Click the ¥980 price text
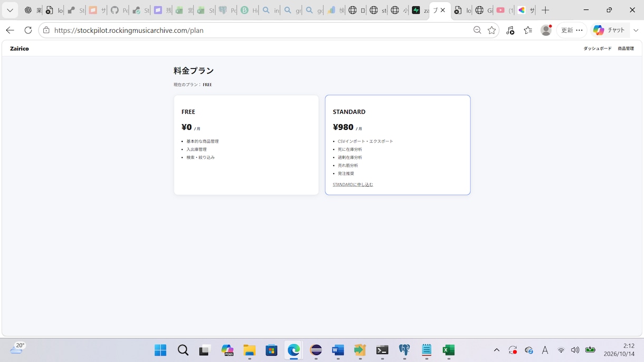644x362 pixels. click(343, 127)
